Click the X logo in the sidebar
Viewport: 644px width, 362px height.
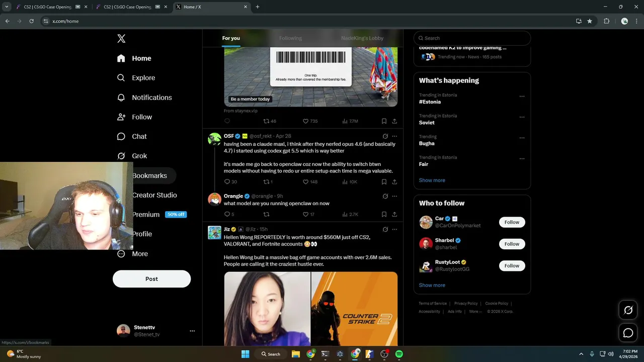(121, 39)
